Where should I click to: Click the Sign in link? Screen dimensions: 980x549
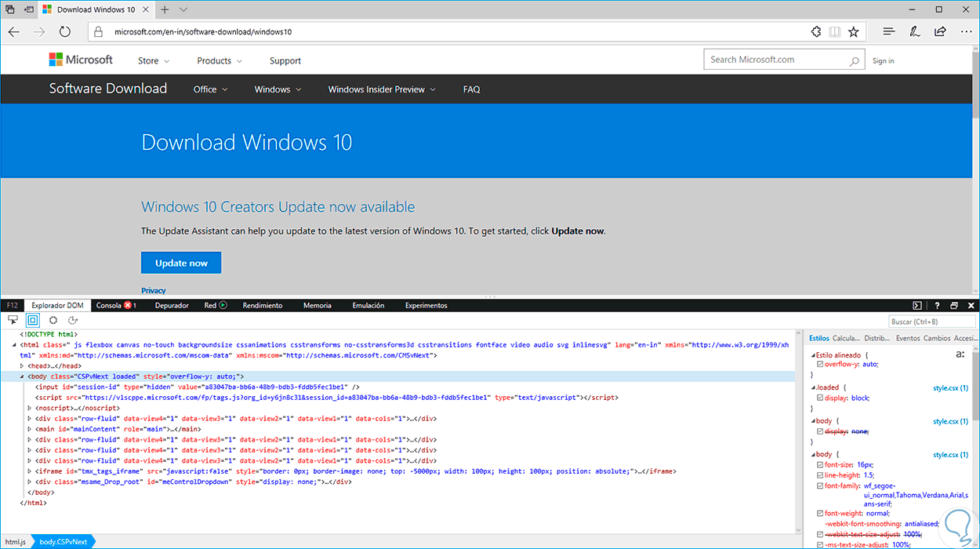click(884, 60)
